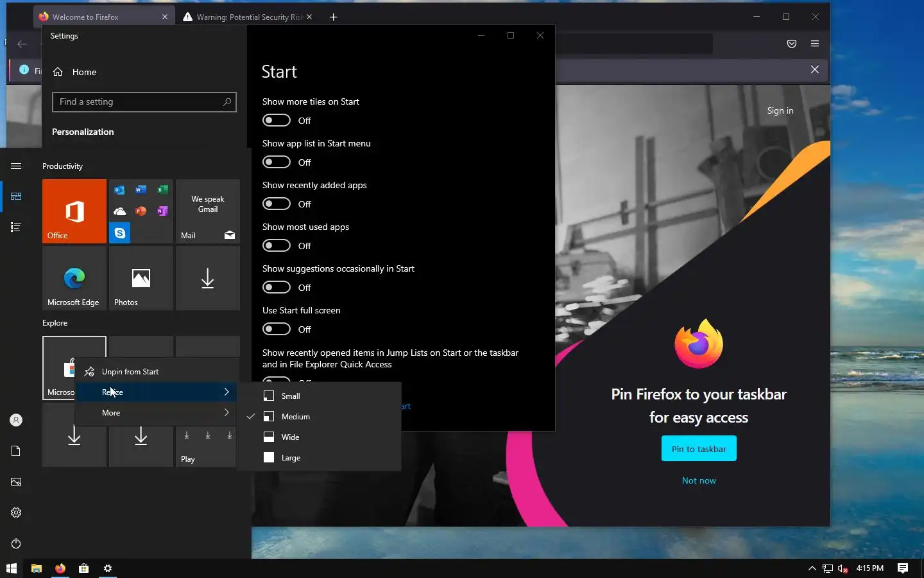Close the Welcome to Firefox tab

pos(165,17)
